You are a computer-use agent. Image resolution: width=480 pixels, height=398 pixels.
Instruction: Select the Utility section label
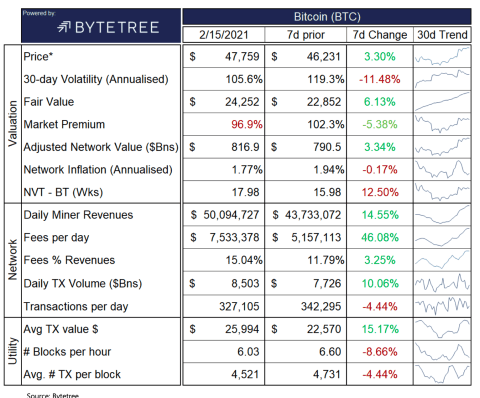[12, 351]
